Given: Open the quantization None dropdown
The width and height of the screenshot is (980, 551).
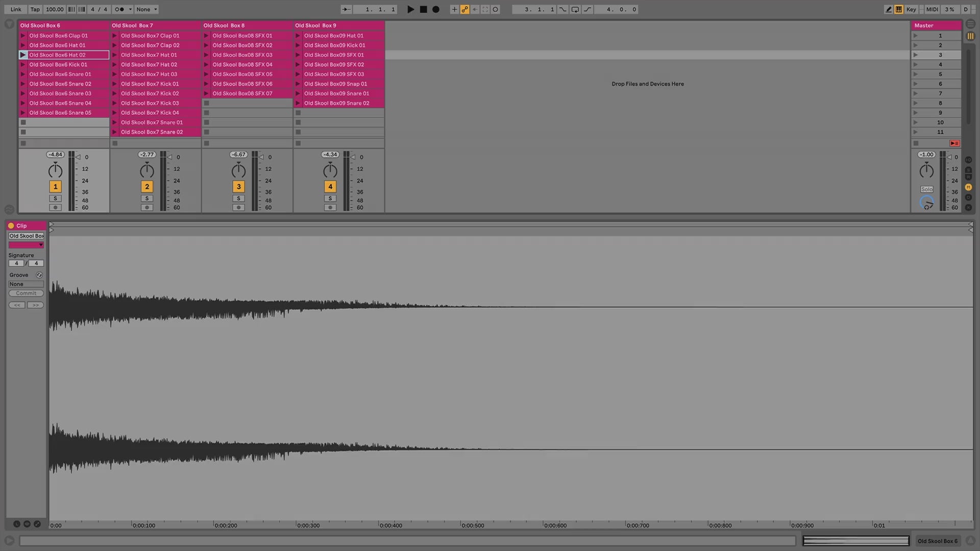Looking at the screenshot, I should 147,9.
